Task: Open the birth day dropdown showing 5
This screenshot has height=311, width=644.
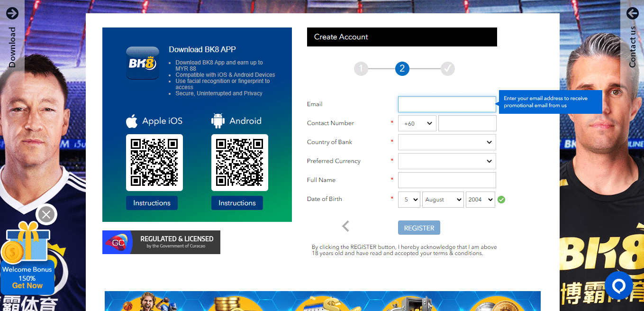Action: (x=409, y=200)
